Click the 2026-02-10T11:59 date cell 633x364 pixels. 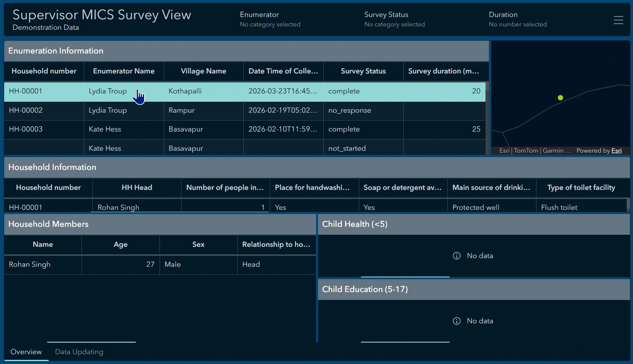[x=283, y=129]
